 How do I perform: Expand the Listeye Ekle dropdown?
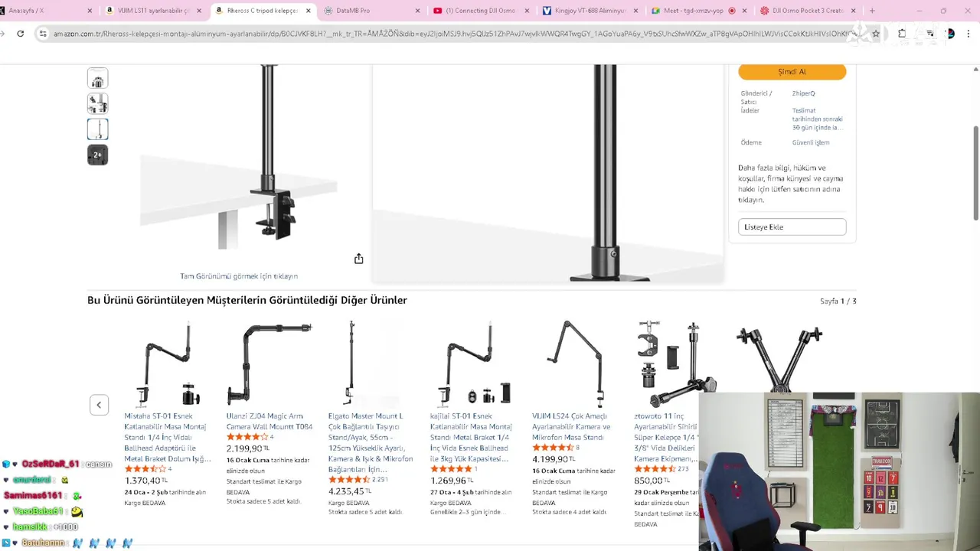point(792,227)
